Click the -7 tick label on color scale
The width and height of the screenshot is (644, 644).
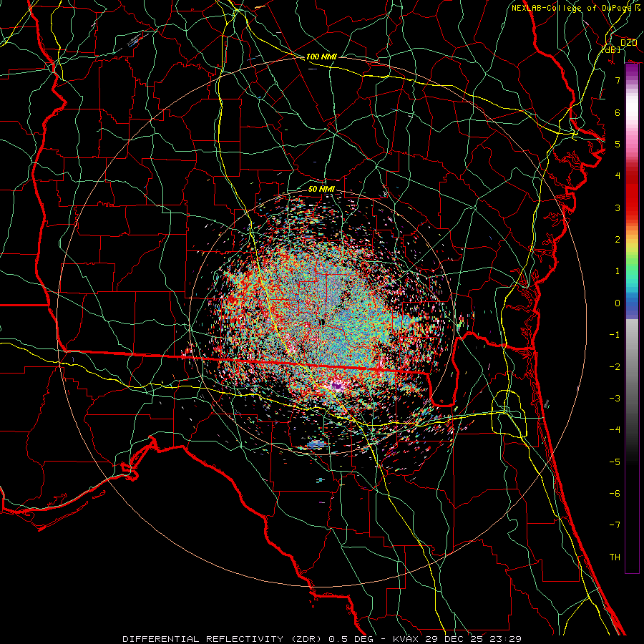615,525
